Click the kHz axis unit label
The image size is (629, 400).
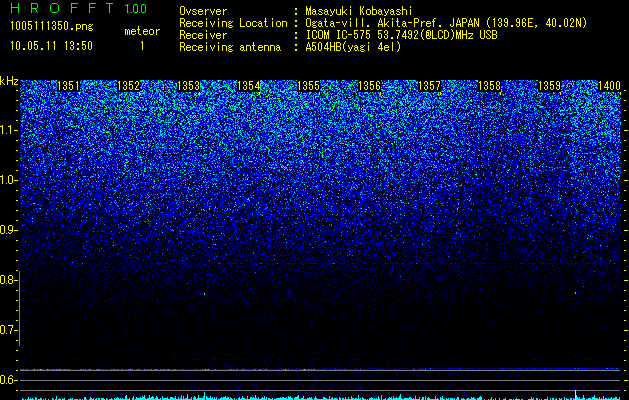point(9,81)
